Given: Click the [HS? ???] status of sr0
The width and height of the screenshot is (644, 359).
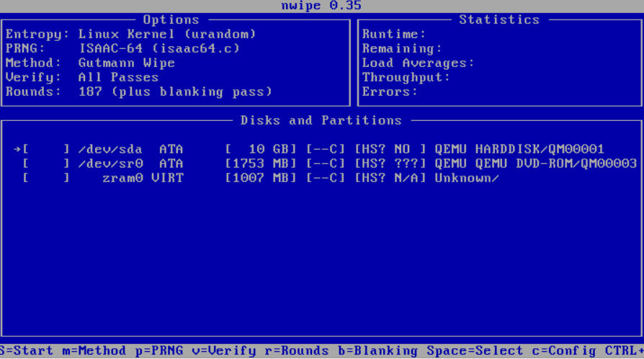Looking at the screenshot, I should [390, 163].
